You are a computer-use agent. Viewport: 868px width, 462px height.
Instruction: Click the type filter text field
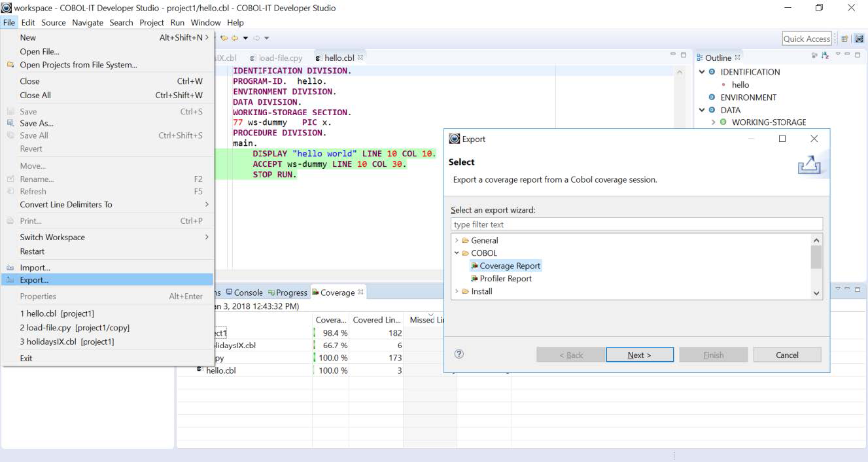coord(634,224)
